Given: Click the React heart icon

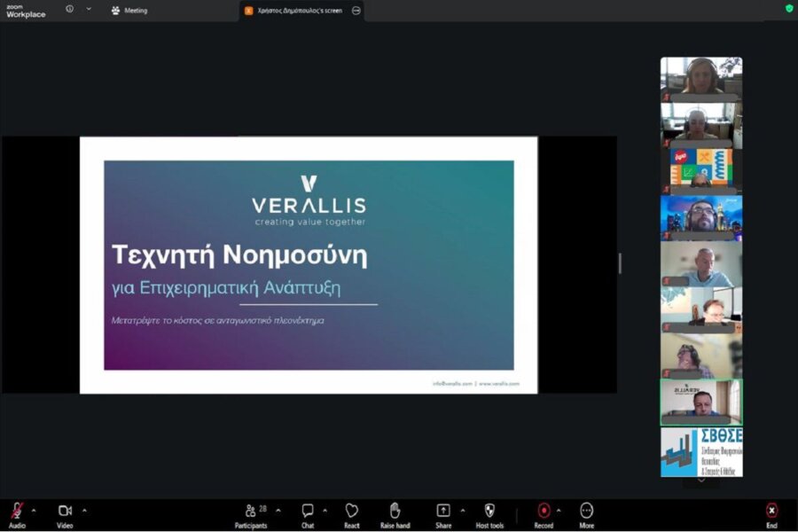Looking at the screenshot, I should [x=352, y=511].
